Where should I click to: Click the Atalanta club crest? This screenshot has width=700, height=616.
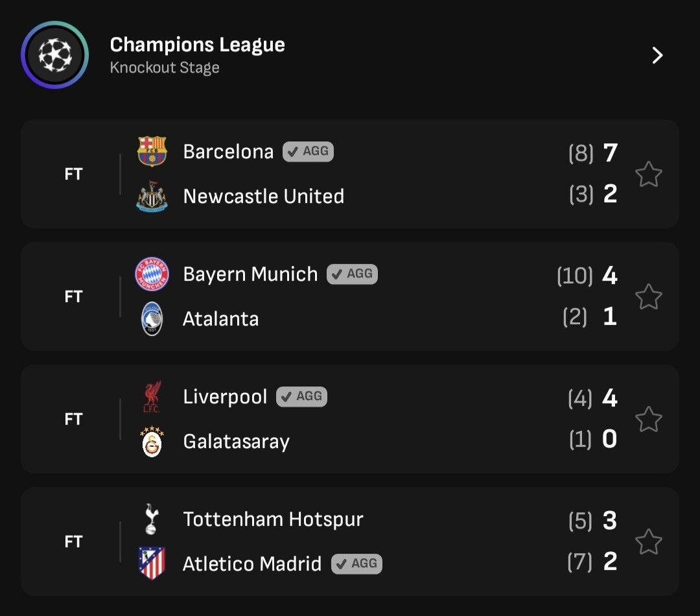click(x=152, y=319)
